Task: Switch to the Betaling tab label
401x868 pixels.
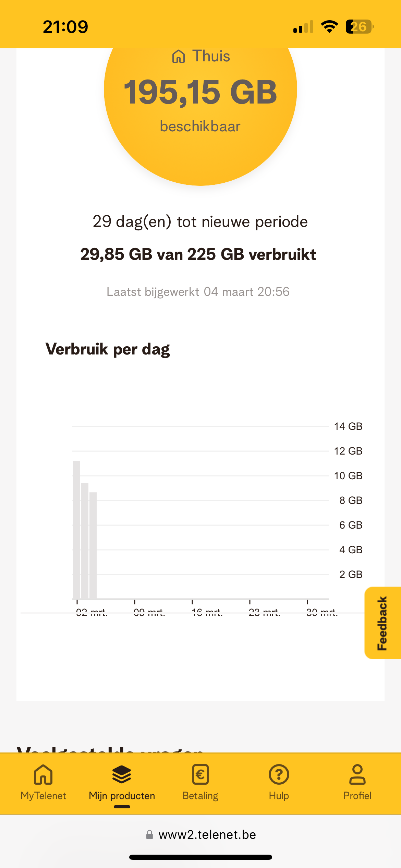Action: point(200,796)
